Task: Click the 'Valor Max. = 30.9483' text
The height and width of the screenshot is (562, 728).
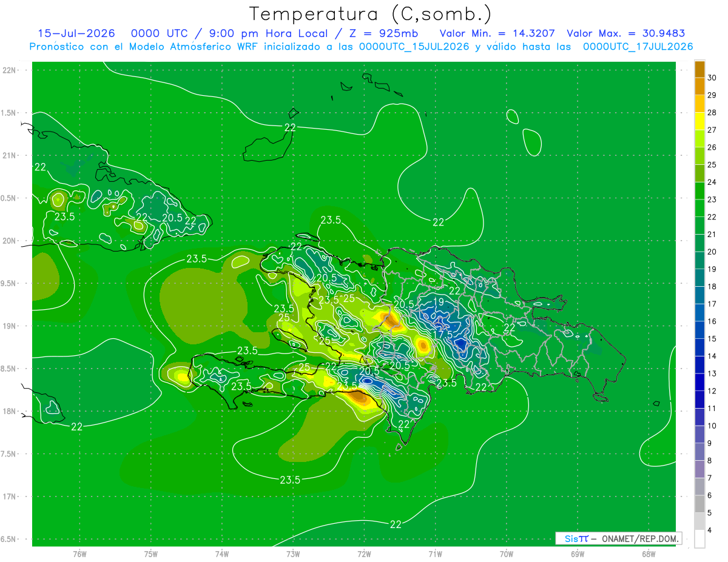Action: (625, 33)
